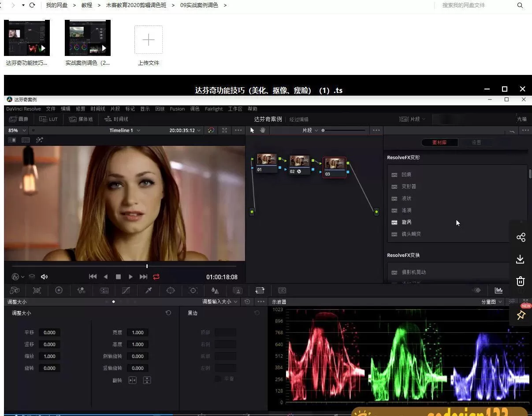Viewport: 532px width, 416px height.
Task: Click the 09实战案例调色 breadcrumb link
Action: [199, 5]
